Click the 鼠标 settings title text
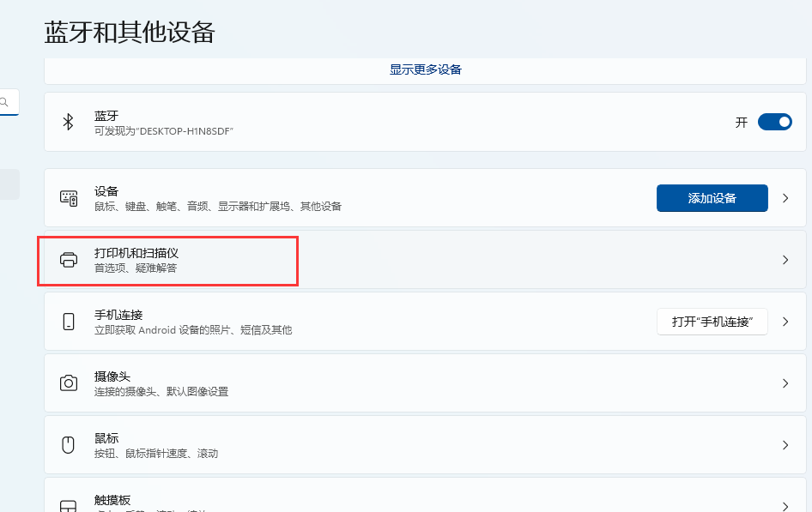 pos(106,438)
